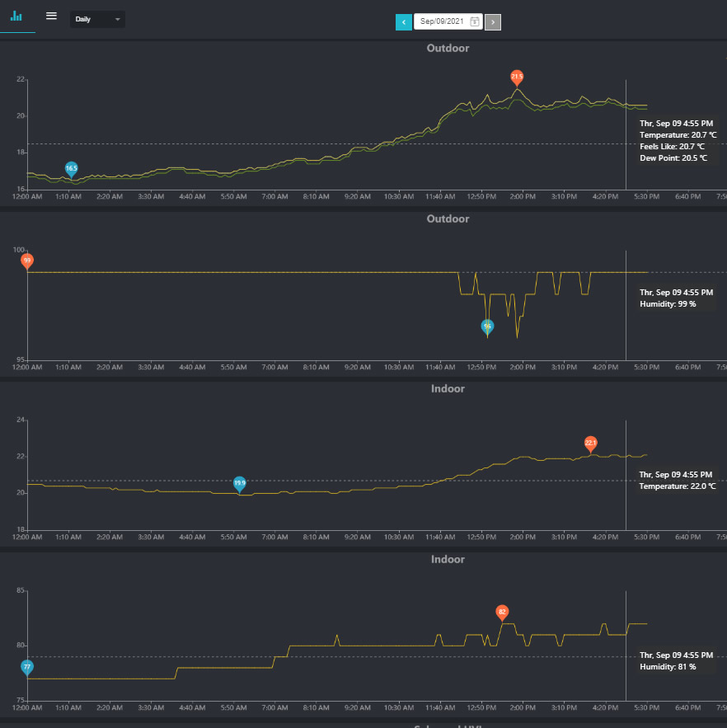Select the 99 outdoor humidity max marker
Screen dimensions: 727x728
point(27,261)
